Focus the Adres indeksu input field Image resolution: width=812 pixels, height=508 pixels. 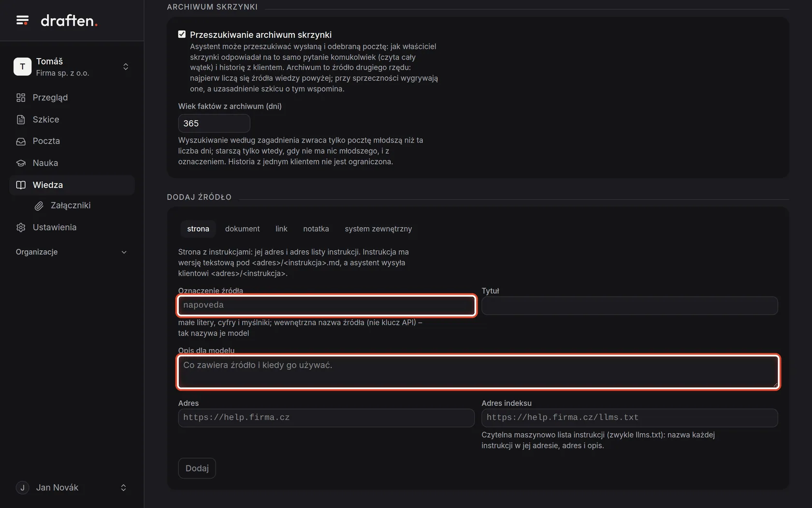tap(630, 418)
